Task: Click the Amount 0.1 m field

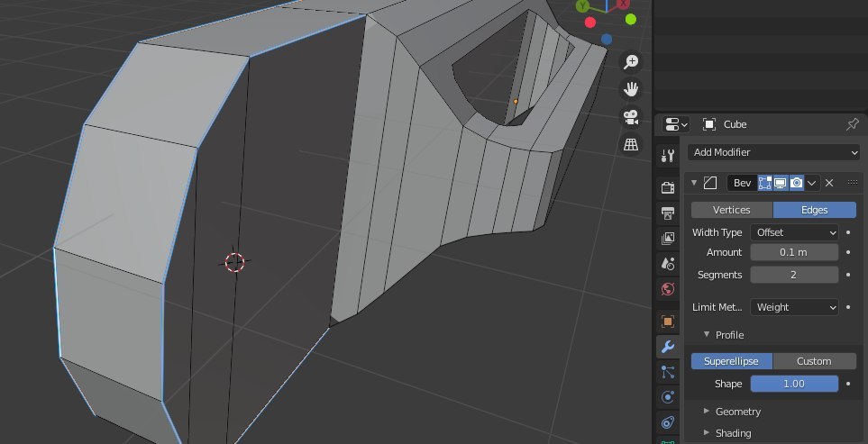Action: 794,252
